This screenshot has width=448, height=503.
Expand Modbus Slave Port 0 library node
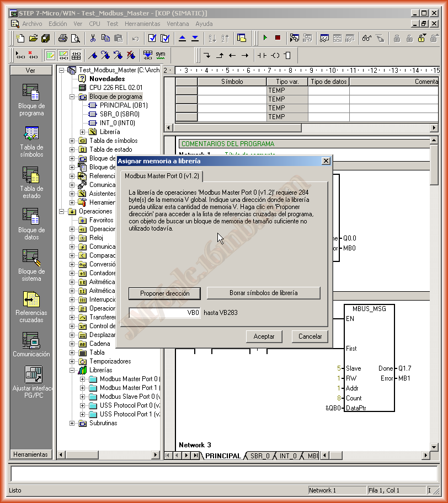pos(83,397)
